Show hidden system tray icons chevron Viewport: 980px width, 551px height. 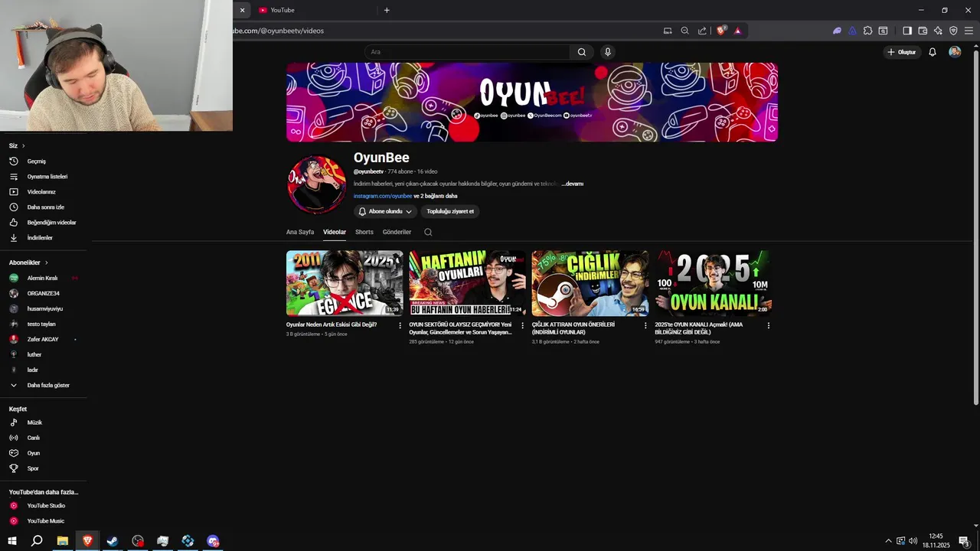click(888, 541)
